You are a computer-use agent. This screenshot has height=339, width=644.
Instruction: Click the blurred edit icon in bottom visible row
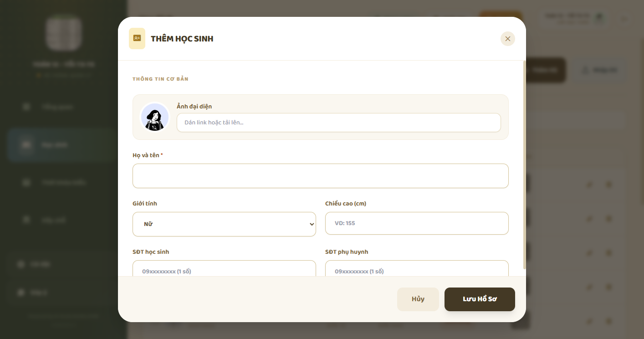[589, 321]
